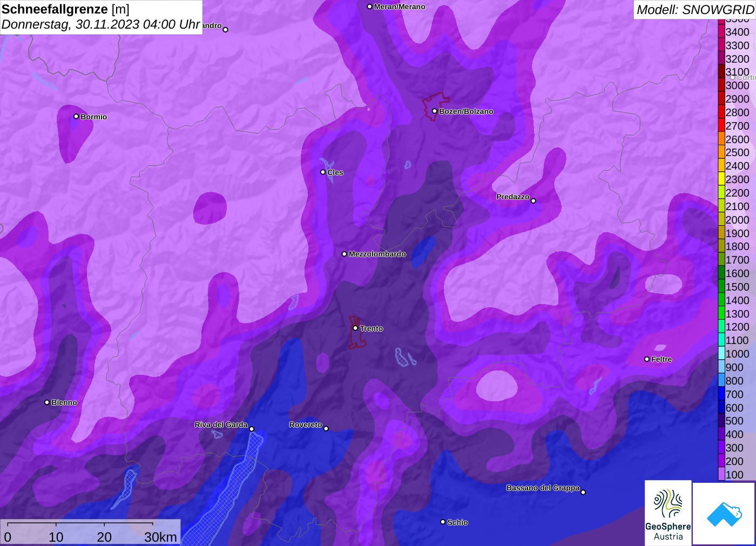Click the GeoSphere Austria logo

click(668, 513)
